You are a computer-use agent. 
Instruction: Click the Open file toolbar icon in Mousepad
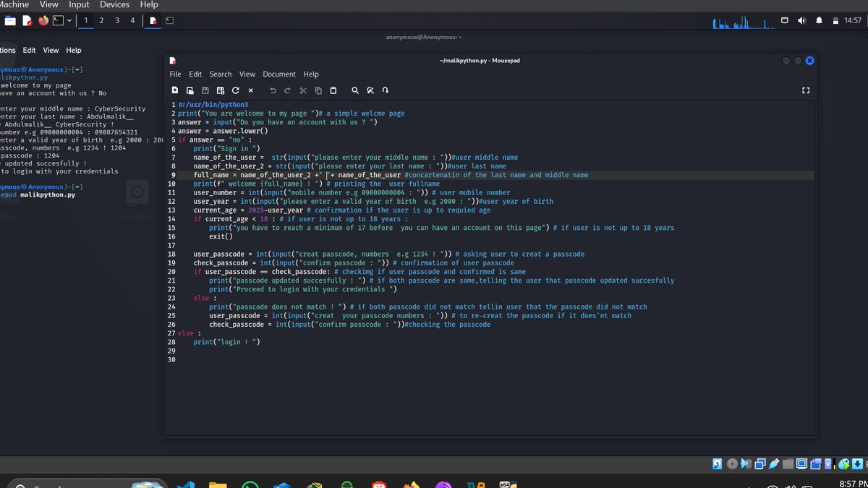pyautogui.click(x=190, y=90)
